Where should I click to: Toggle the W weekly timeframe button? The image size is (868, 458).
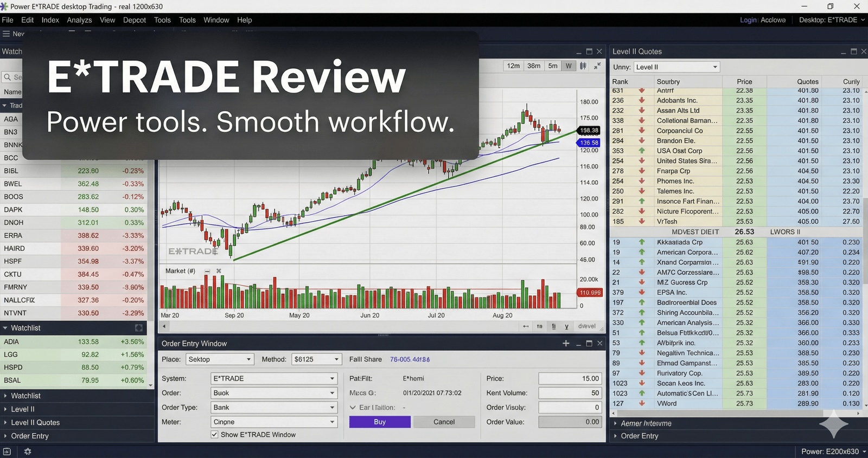569,66
